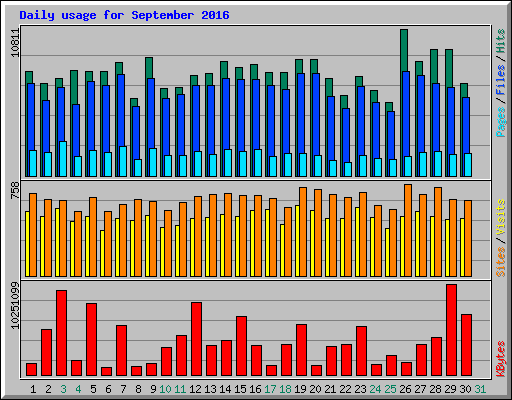Screen dimensions: 512x400
Task: Click the red KBytes bar for day 30
Action: pos(466,345)
